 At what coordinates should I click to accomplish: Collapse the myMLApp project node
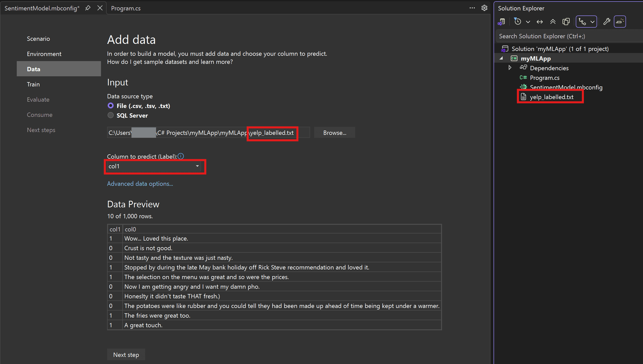501,58
